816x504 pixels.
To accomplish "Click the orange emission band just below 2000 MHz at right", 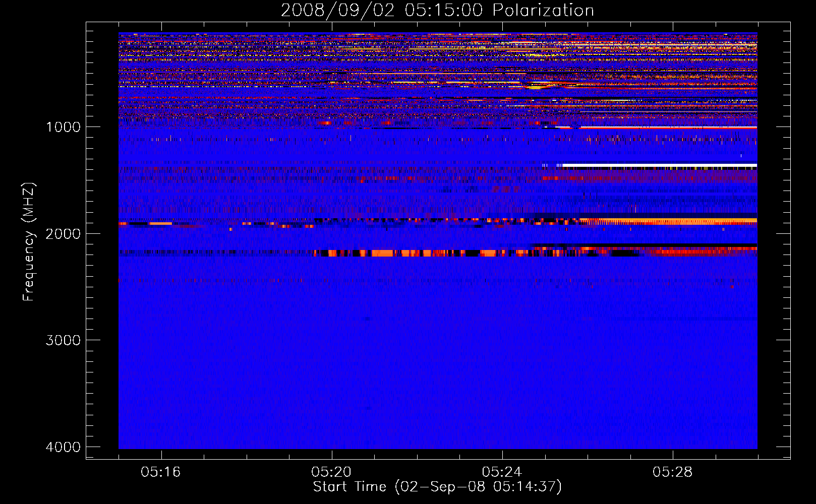I will pyautogui.click(x=668, y=221).
